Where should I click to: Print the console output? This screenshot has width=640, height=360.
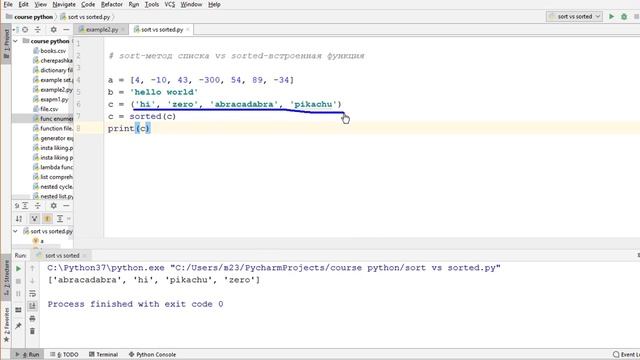point(32,318)
